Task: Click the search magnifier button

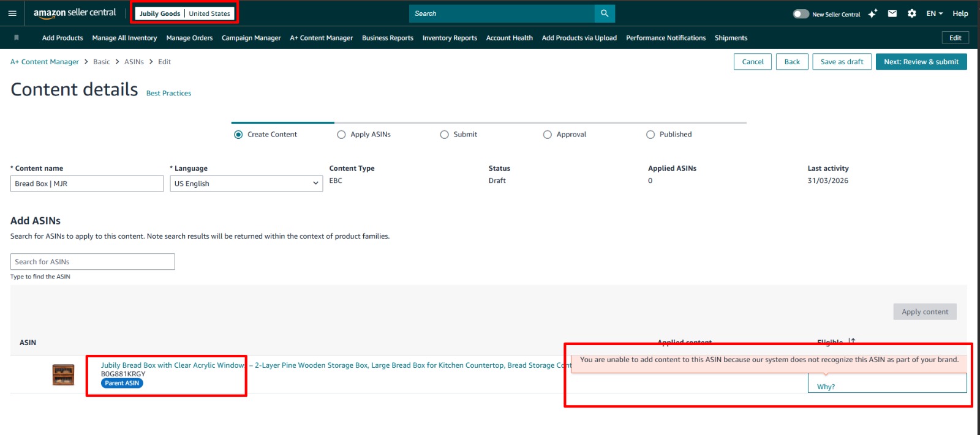Action: (605, 13)
